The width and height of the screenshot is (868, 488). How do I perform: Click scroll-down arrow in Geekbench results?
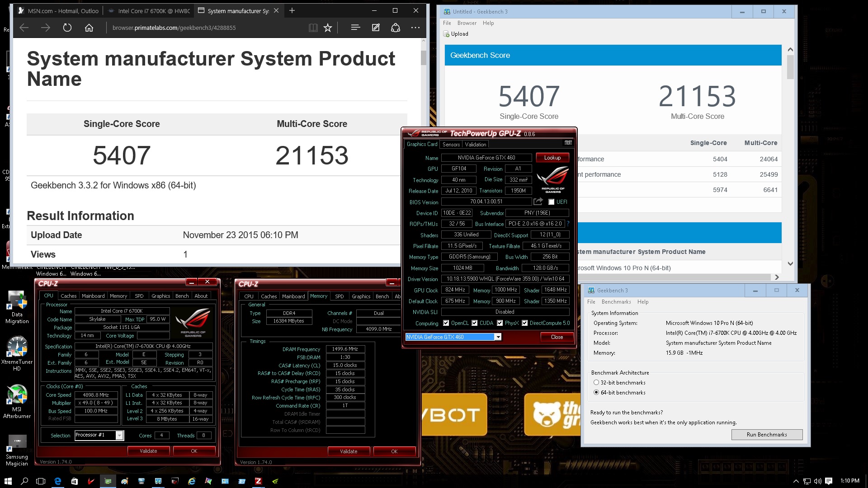[x=790, y=263]
